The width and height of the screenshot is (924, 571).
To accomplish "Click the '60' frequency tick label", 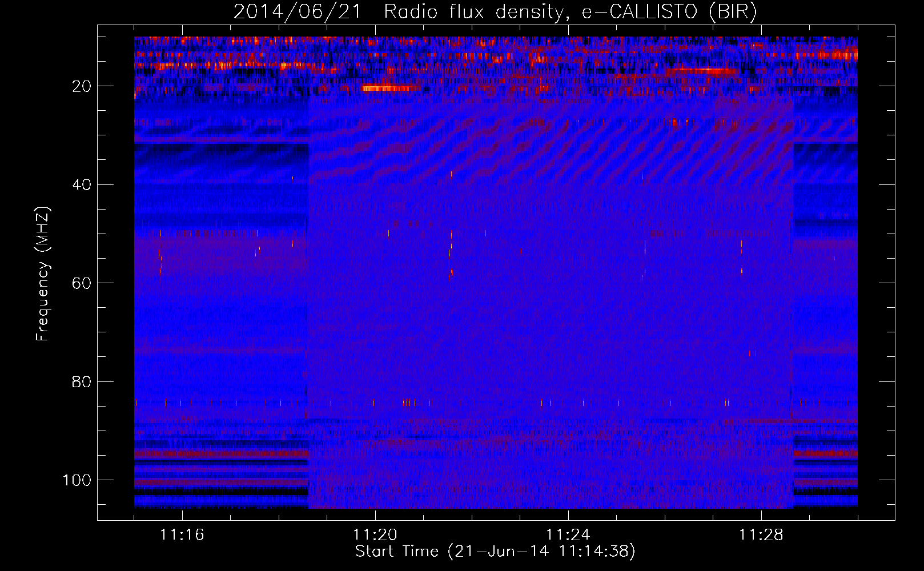I will (82, 283).
